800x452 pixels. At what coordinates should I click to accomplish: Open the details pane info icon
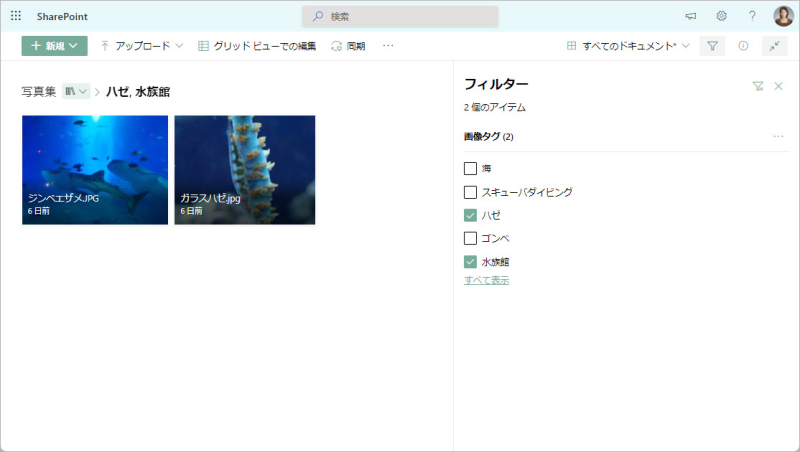click(x=743, y=46)
